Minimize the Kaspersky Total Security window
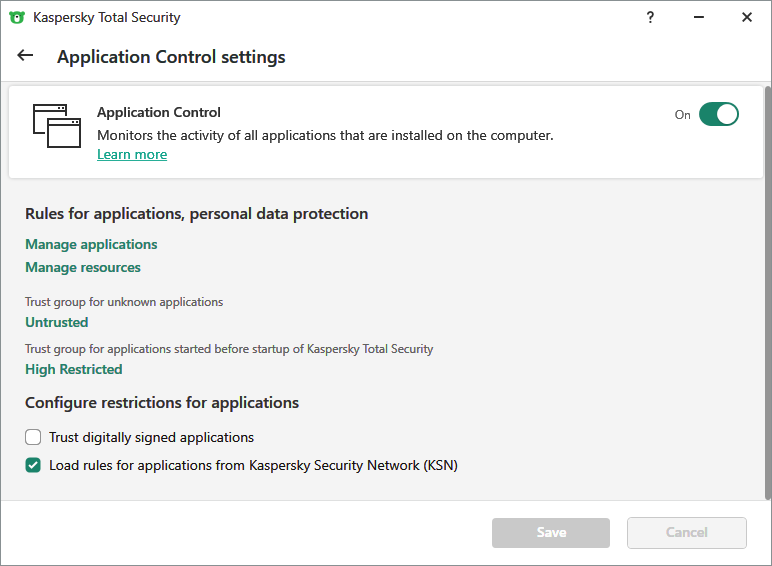This screenshot has height=566, width=772. pos(698,17)
